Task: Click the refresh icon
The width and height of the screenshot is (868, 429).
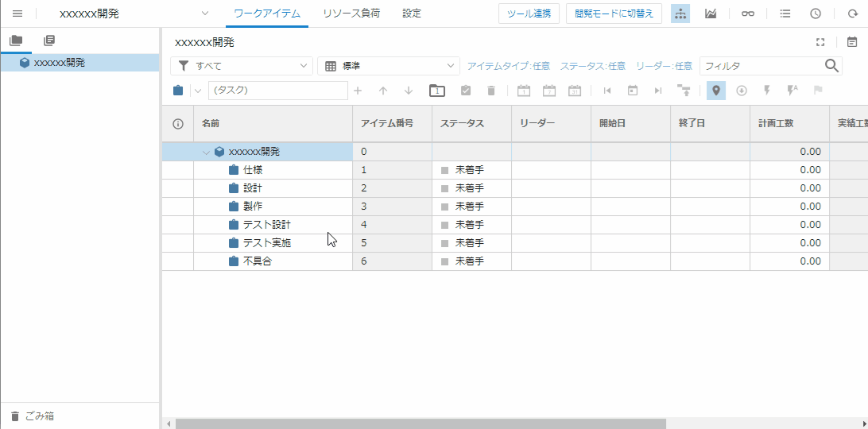Action: point(852,14)
